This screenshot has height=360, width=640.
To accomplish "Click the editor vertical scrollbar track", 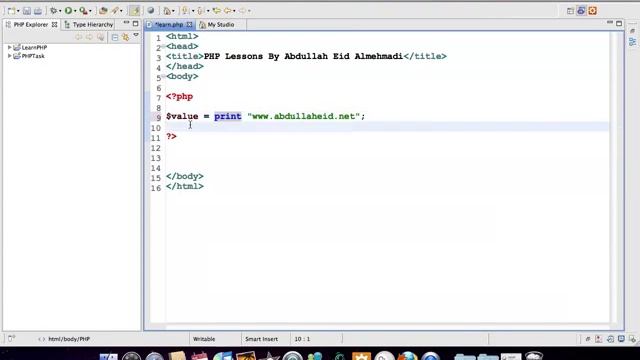I will [x=613, y=178].
